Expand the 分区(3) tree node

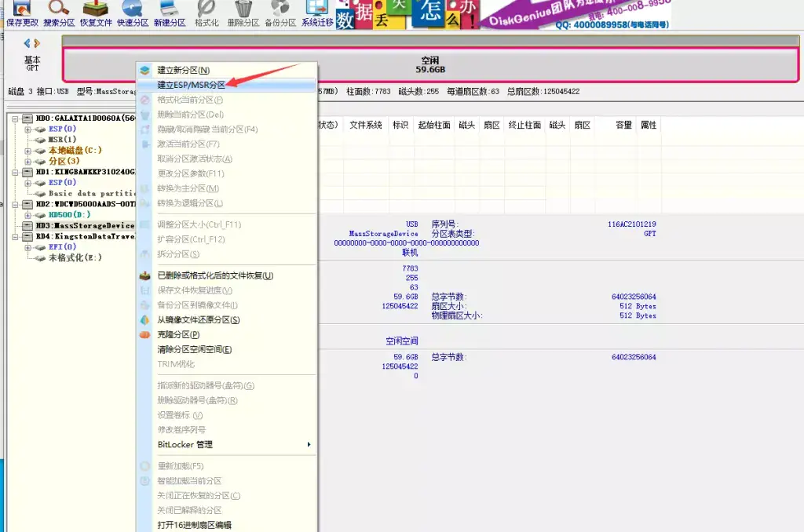pos(27,162)
